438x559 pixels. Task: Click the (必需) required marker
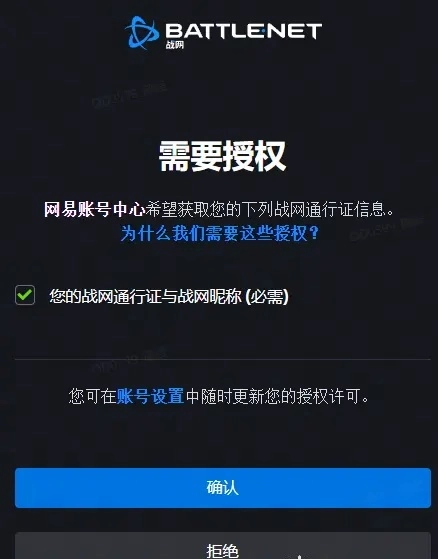pos(267,296)
